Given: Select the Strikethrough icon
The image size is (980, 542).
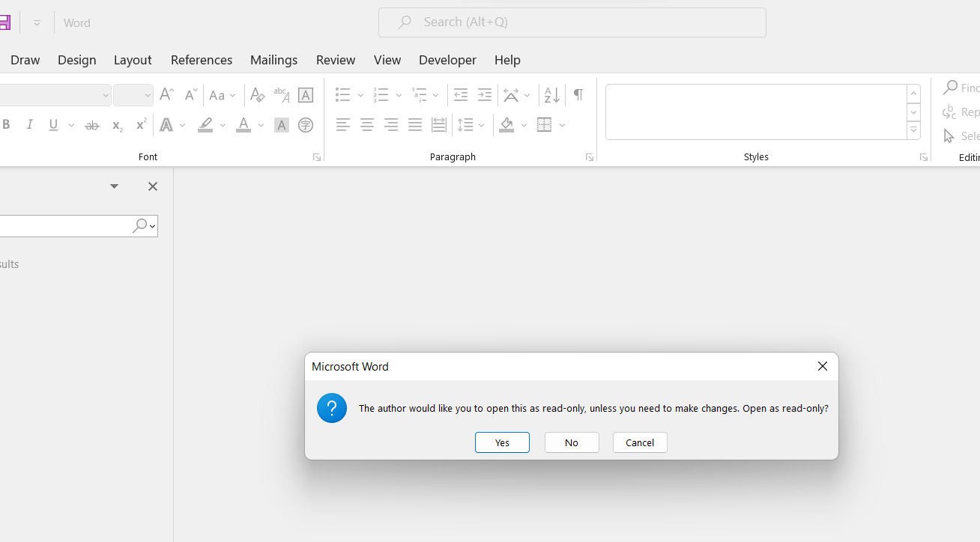Looking at the screenshot, I should tap(91, 124).
